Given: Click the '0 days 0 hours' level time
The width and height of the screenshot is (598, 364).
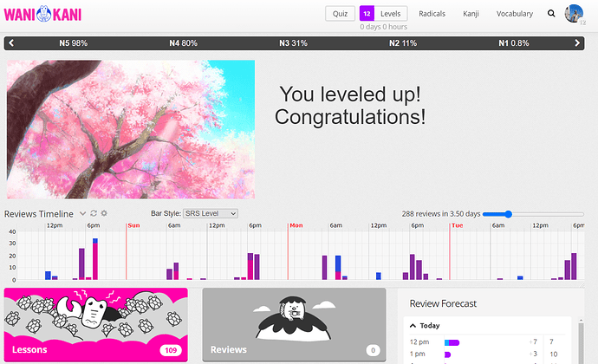Looking at the screenshot, I should [x=383, y=27].
